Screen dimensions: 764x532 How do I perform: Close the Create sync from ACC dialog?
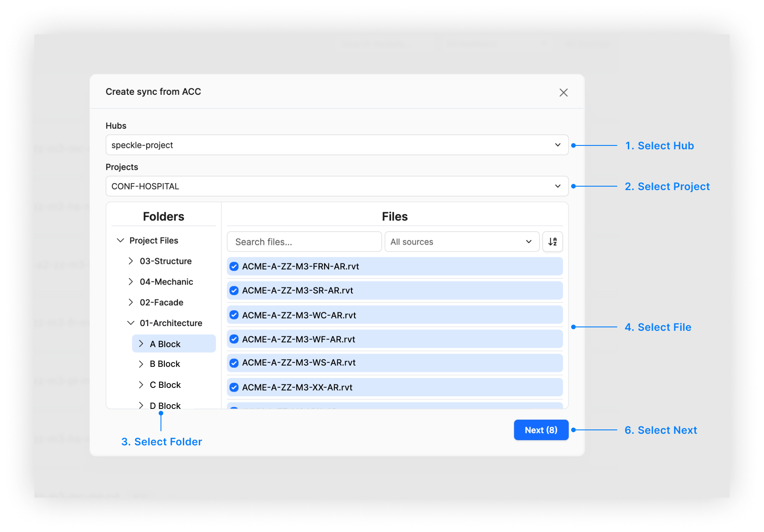(x=563, y=92)
